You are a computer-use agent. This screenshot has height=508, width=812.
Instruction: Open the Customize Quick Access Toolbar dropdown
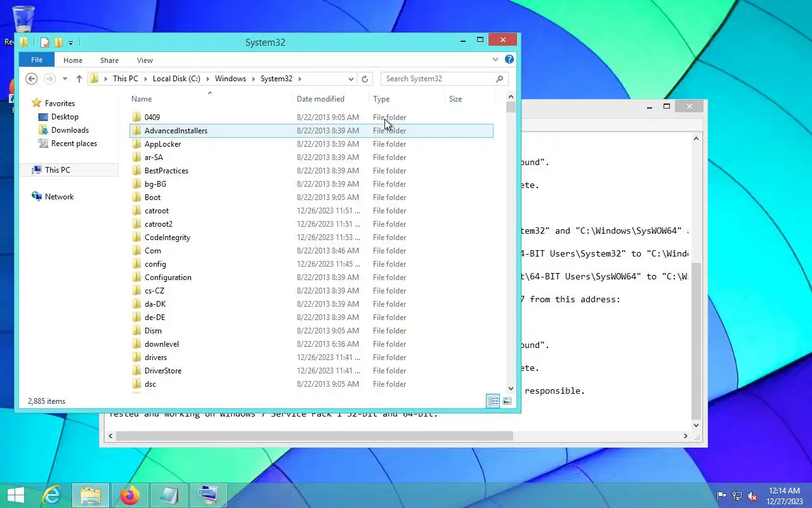(x=70, y=43)
